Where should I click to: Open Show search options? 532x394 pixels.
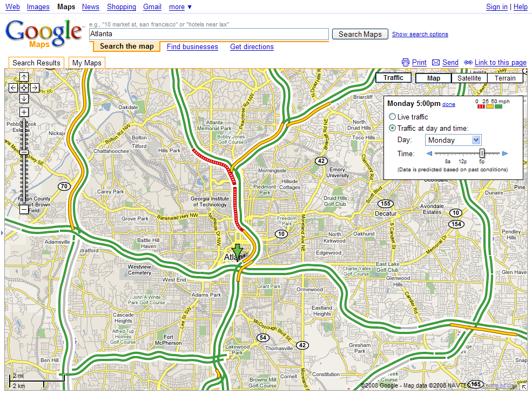coord(420,34)
